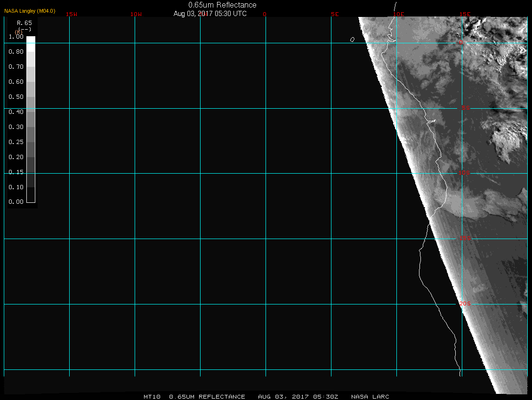532x400 pixels.
Task: Click the 5S latitude label
Action: click(465, 108)
